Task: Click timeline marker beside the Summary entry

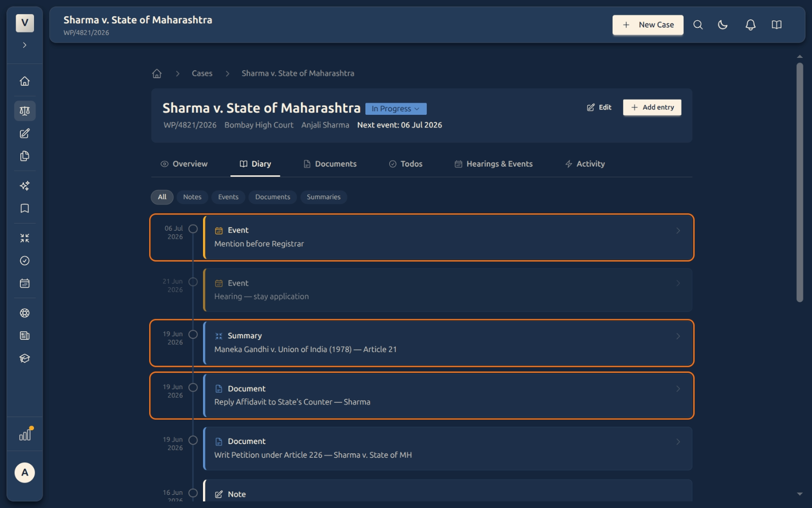Action: [x=193, y=335]
